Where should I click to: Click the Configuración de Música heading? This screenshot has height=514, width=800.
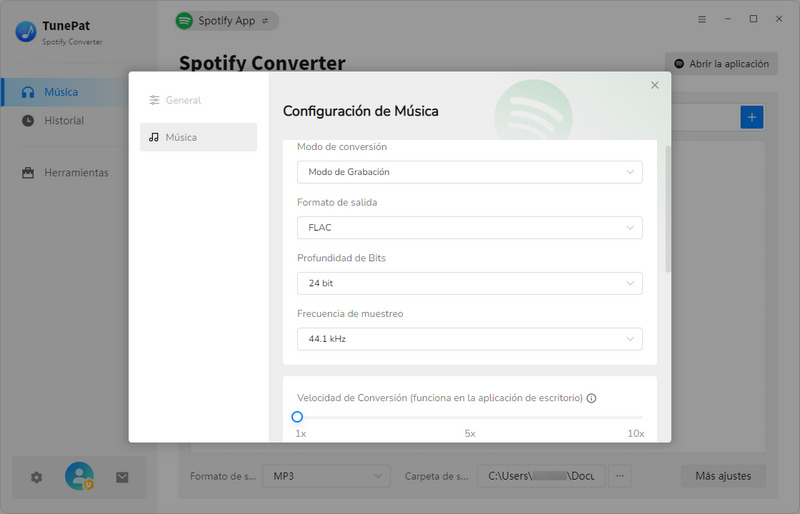click(x=361, y=111)
